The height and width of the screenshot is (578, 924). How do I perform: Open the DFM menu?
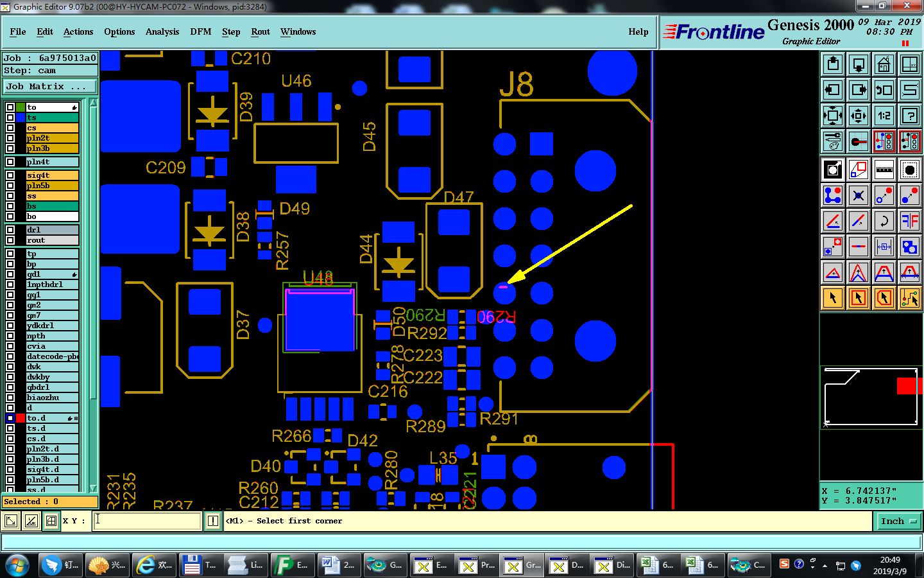pyautogui.click(x=201, y=31)
